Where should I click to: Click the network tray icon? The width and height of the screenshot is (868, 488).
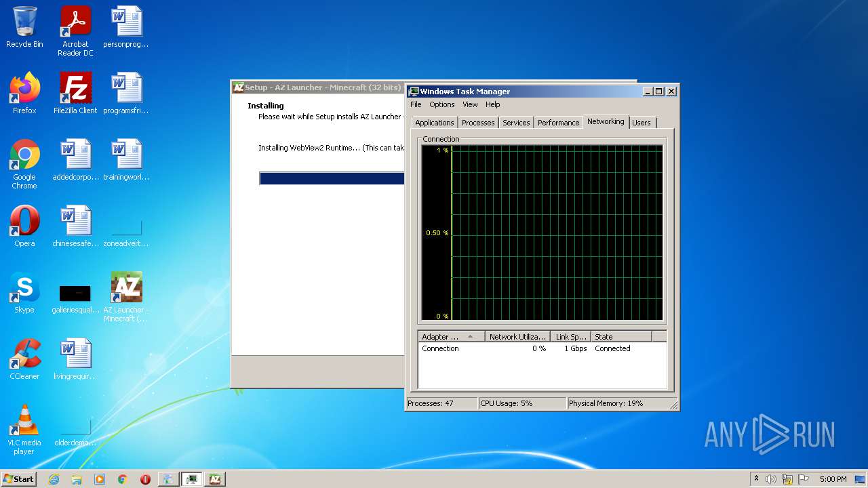tap(787, 479)
